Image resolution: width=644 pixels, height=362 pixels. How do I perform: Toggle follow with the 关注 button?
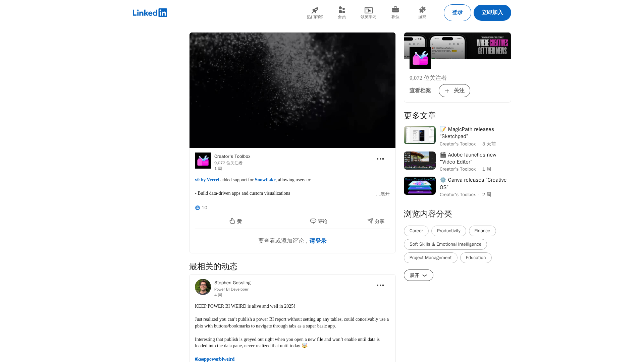pyautogui.click(x=454, y=90)
